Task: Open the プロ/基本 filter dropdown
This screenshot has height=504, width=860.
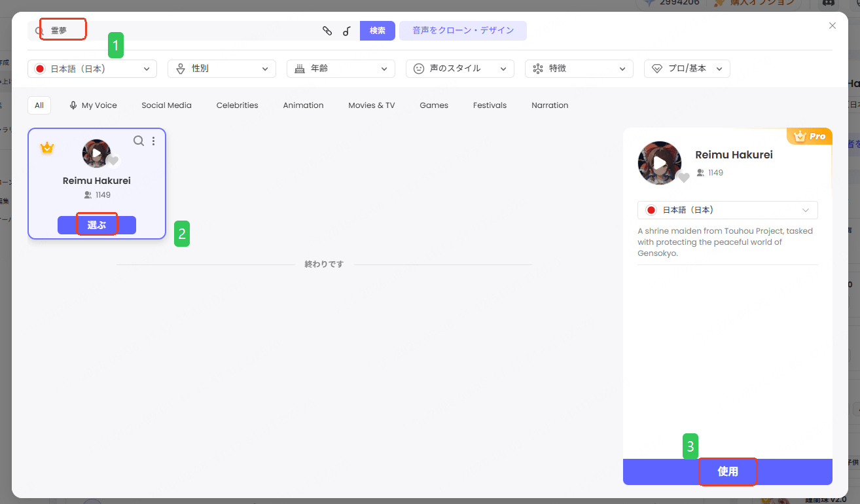Action: 687,69
